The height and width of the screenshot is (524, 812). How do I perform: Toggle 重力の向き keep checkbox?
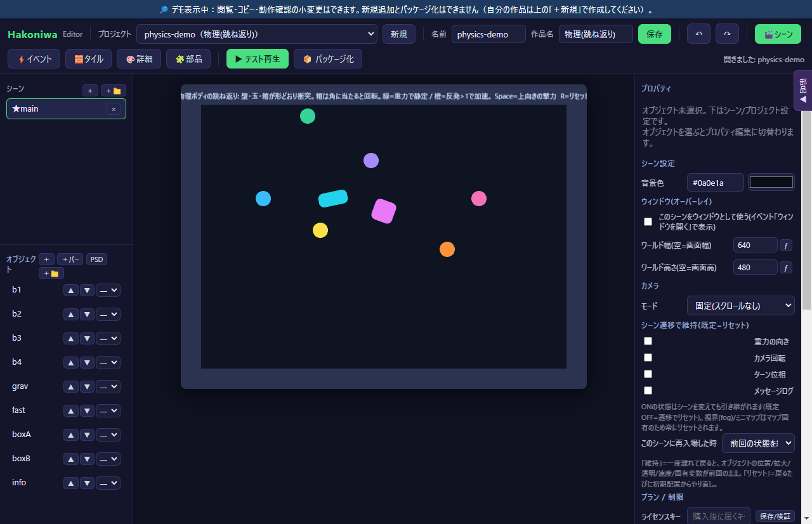(648, 341)
